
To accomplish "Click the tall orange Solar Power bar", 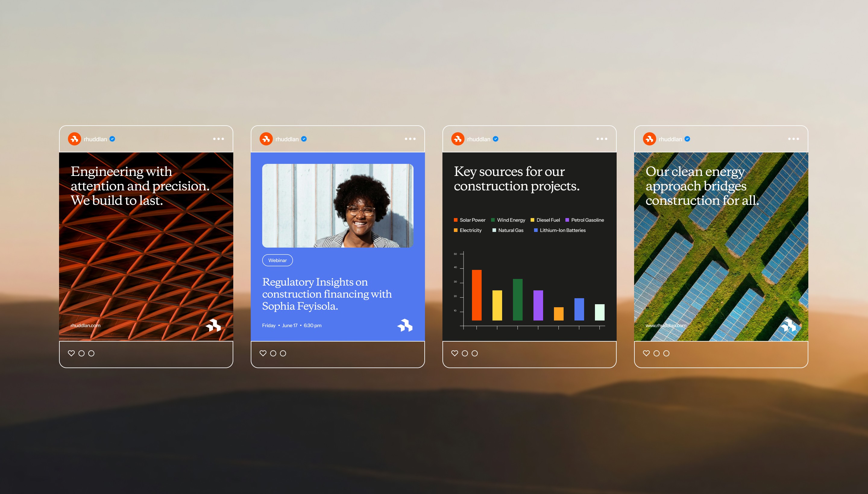I will (x=476, y=295).
